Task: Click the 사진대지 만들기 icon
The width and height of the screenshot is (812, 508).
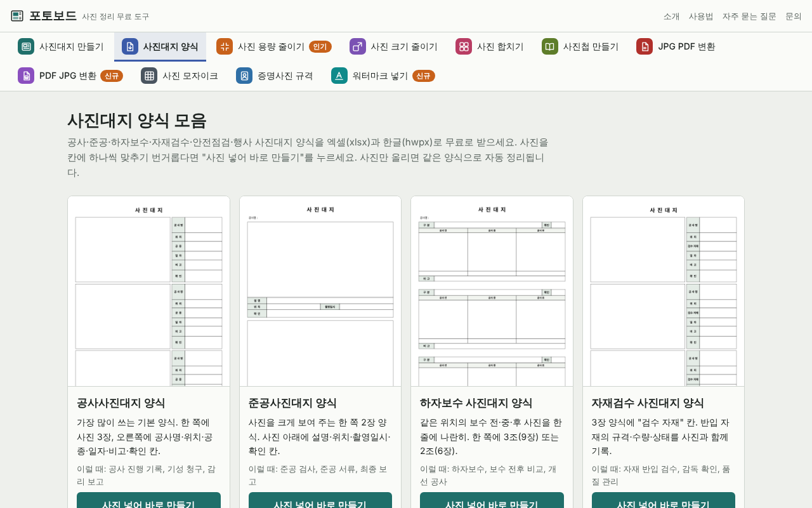Action: [x=26, y=46]
